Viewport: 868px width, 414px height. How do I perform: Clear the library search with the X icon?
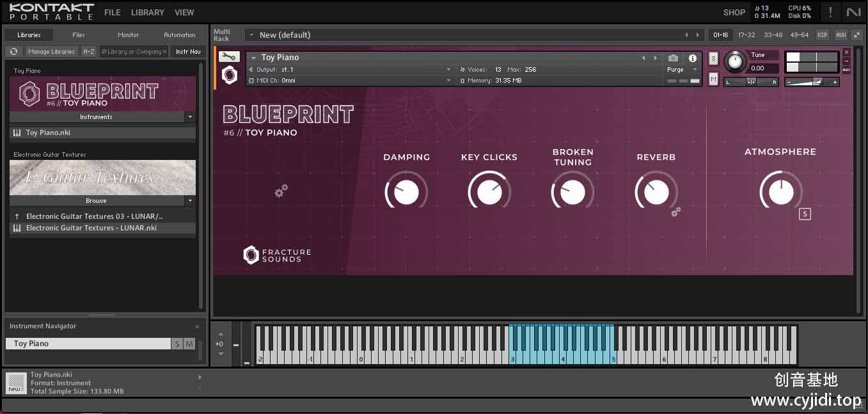click(164, 52)
